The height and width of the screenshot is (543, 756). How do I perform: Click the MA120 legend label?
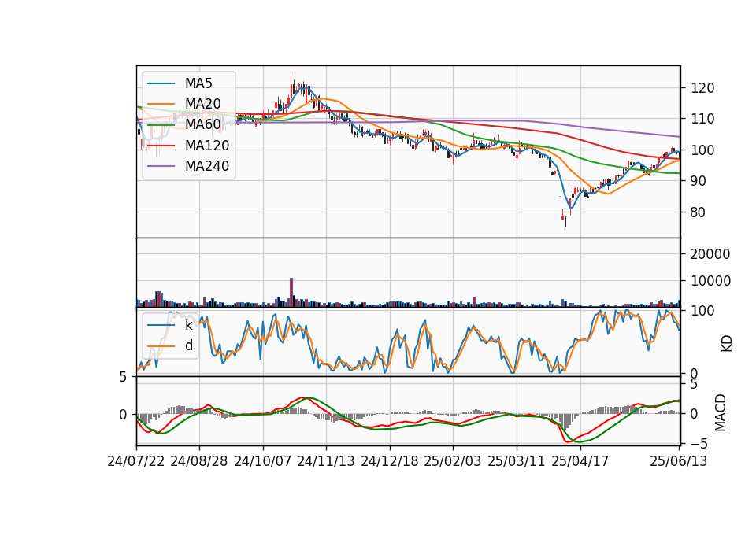point(207,145)
